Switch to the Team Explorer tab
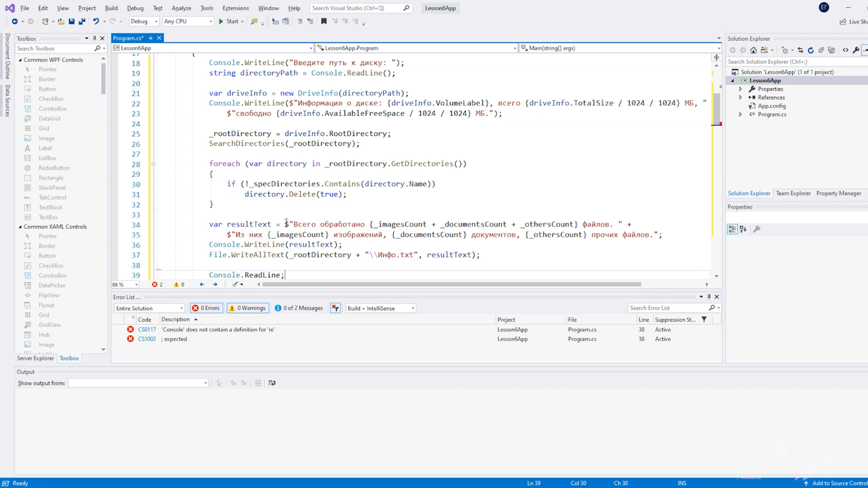 coord(793,193)
